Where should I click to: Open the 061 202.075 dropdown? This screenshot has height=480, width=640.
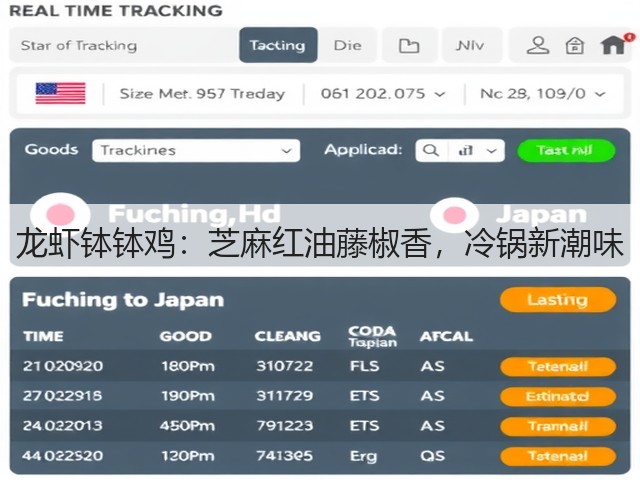coord(383,94)
